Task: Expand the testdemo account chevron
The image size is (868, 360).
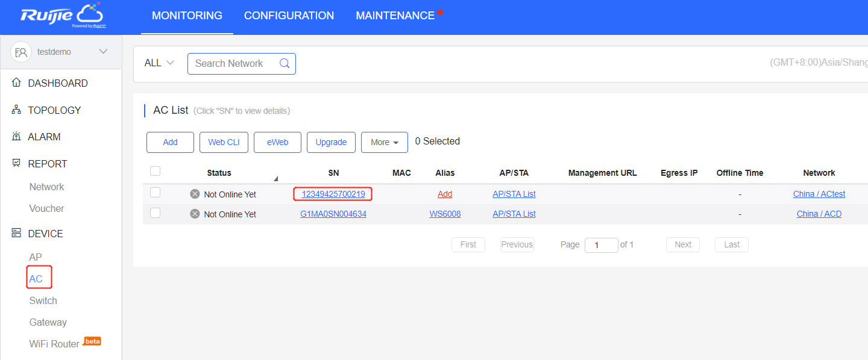Action: coord(103,52)
